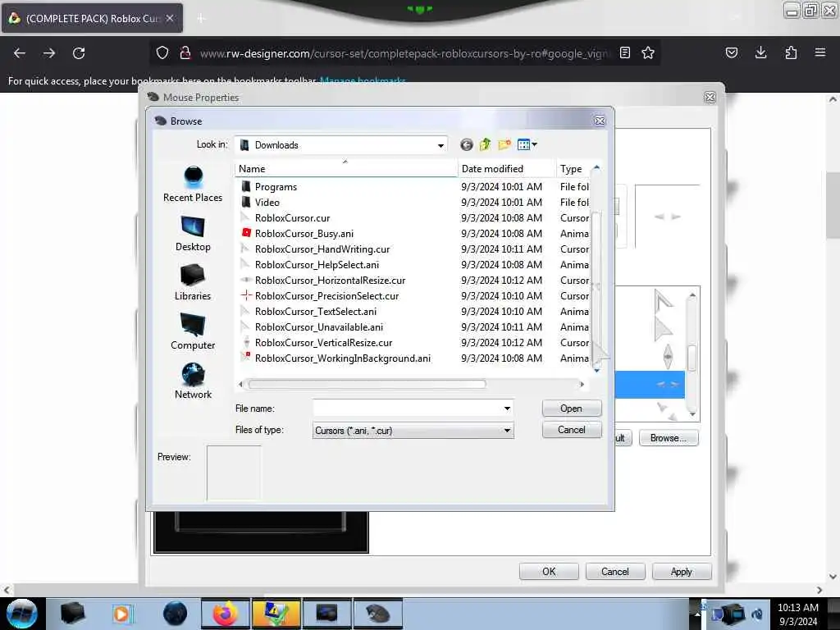This screenshot has width=840, height=630.
Task: Sort files by Type column header
Action: click(x=573, y=169)
